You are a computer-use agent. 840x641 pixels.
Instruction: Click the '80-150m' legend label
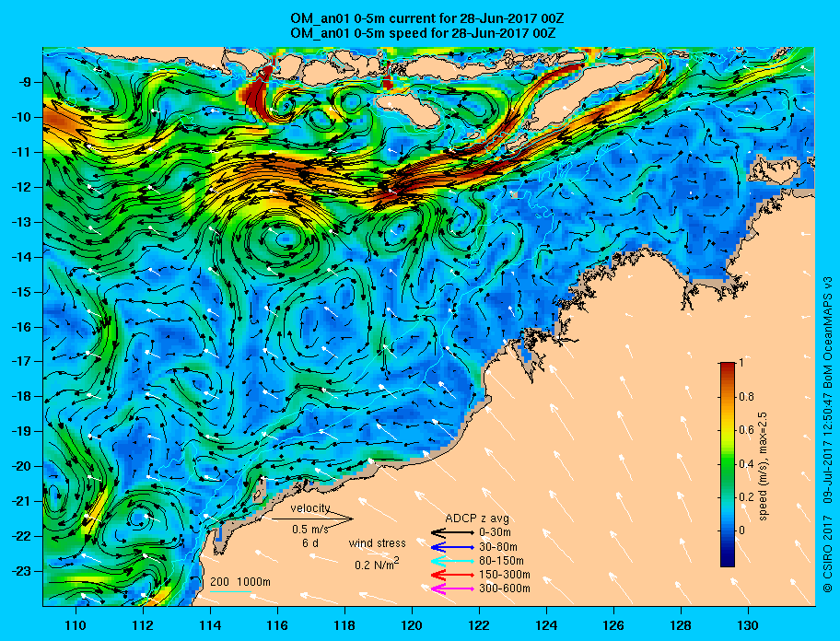tap(501, 561)
